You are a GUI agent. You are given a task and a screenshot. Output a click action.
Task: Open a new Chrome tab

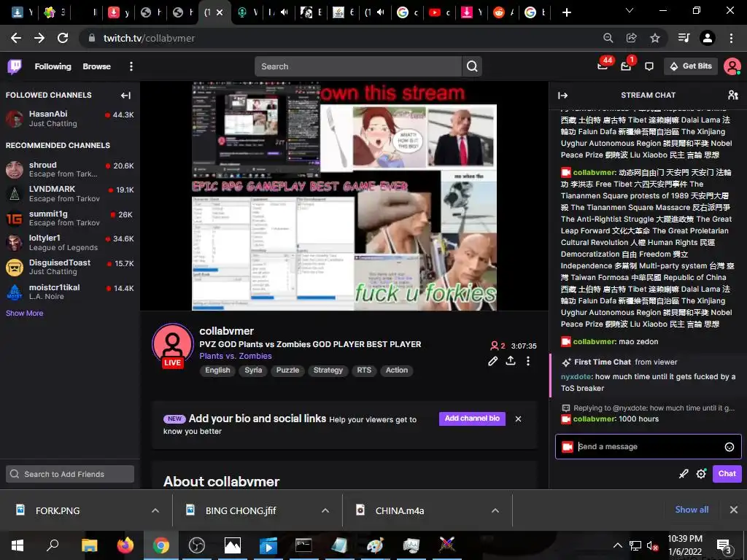566,12
